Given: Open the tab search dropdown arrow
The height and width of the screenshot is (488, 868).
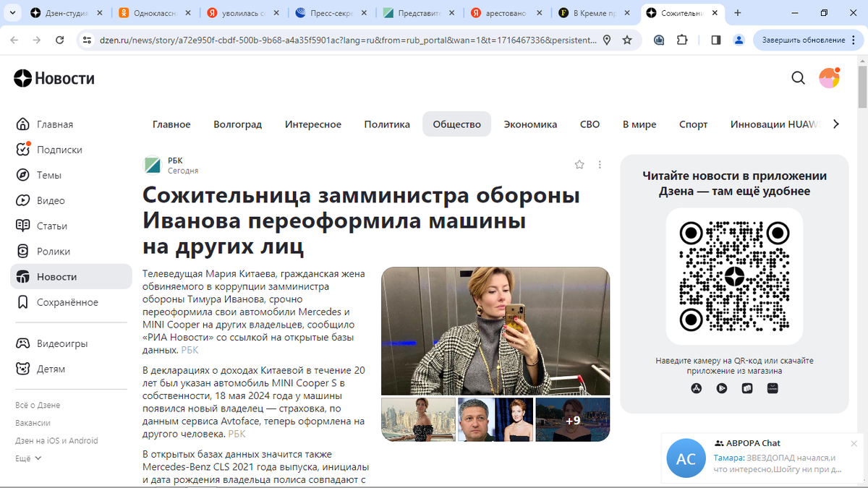Looking at the screenshot, I should point(12,13).
